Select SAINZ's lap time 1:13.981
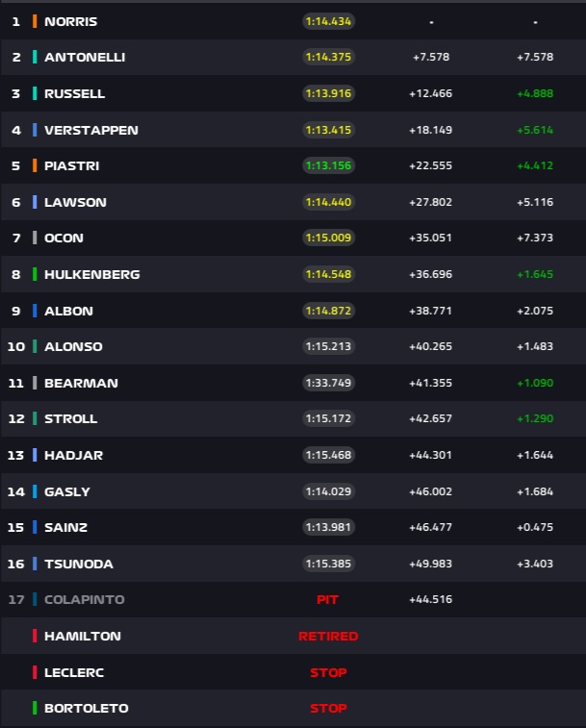This screenshot has width=586, height=728. click(328, 527)
